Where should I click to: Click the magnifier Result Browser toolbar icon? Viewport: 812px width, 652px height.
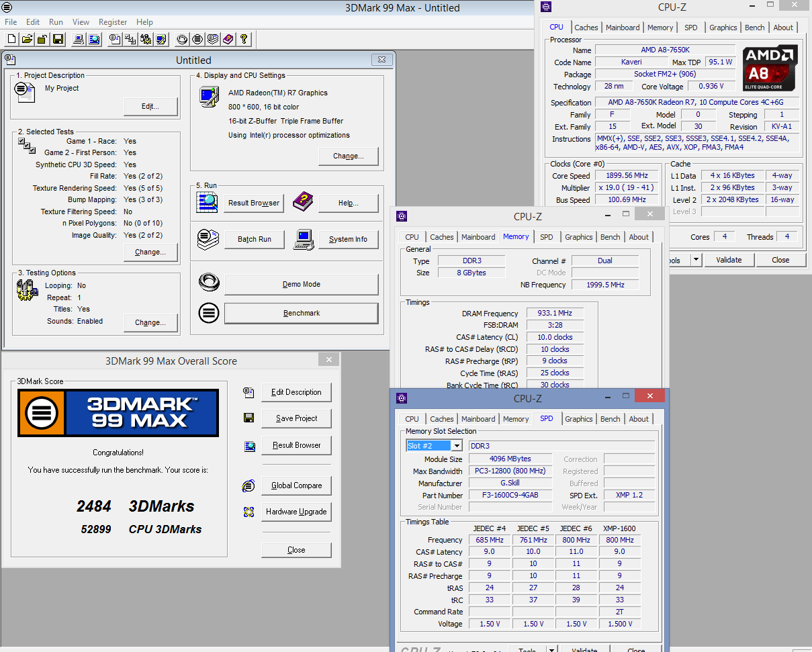tap(94, 39)
